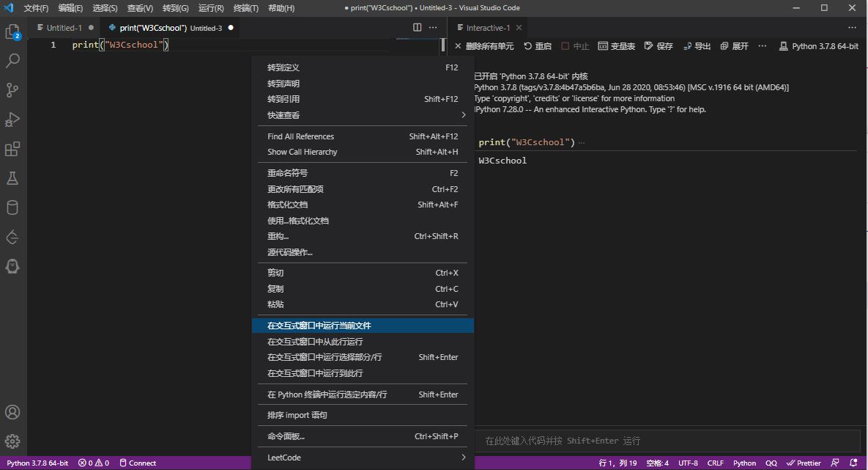Open 命令面板 from context menu
Viewport: 868px width, 470px height.
click(x=363, y=436)
